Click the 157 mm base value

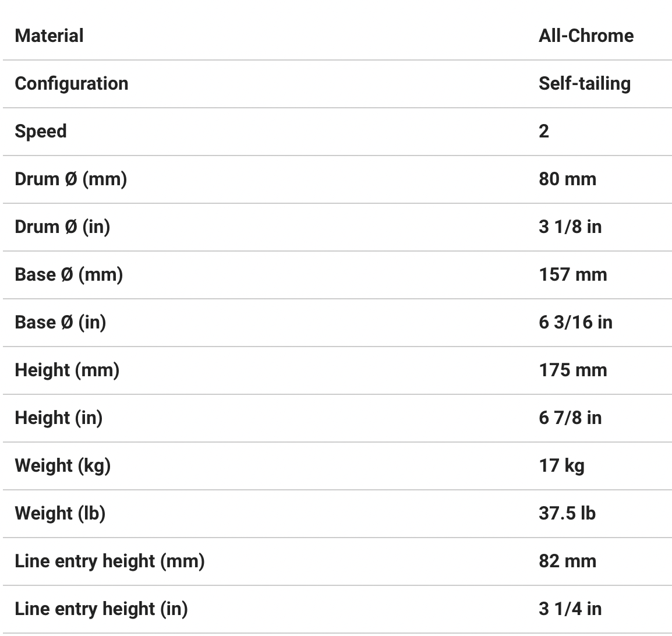[572, 274]
